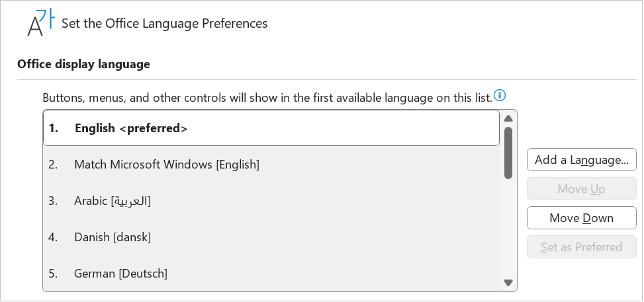The height and width of the screenshot is (302, 644).
Task: Click the description text about buttons and menus
Action: pos(267,98)
